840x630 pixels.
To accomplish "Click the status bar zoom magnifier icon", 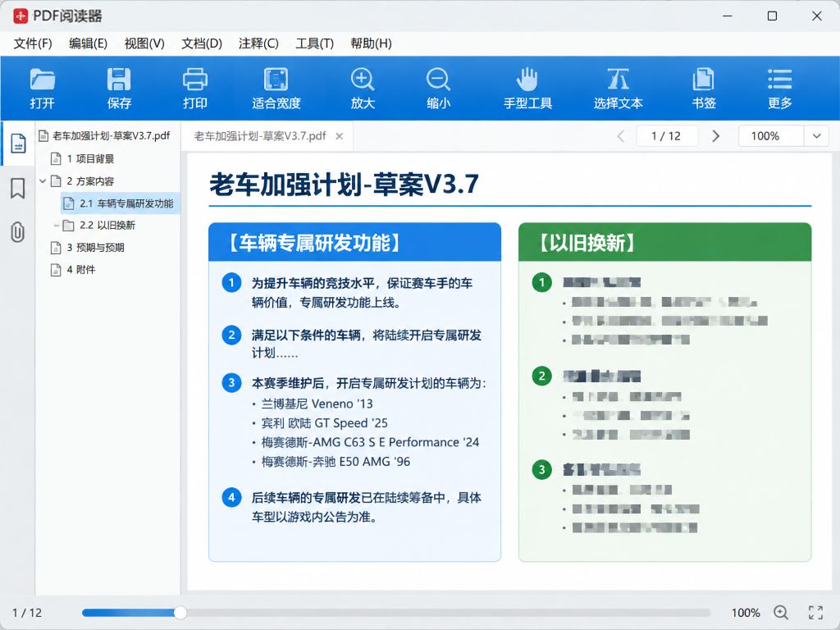I will pos(781,612).
